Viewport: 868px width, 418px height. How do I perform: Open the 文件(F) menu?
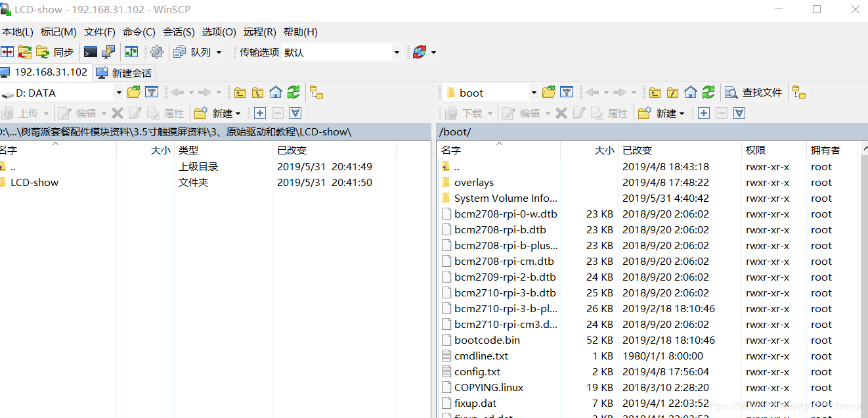100,32
